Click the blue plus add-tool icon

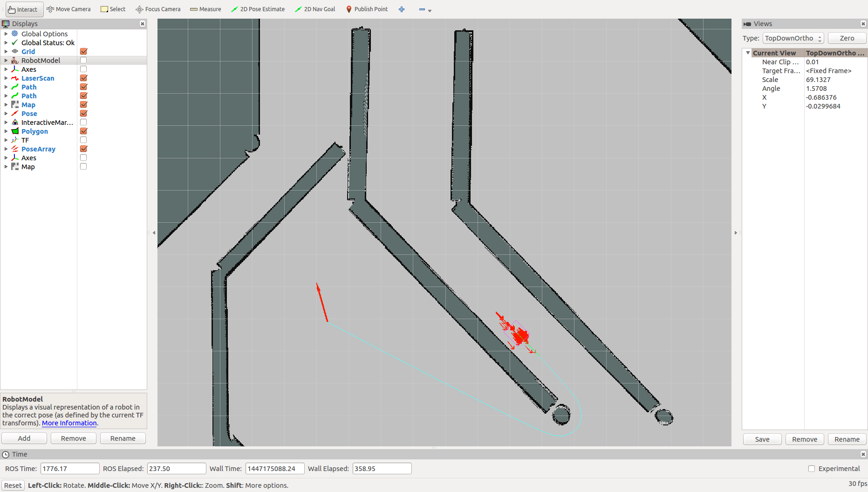(x=402, y=9)
